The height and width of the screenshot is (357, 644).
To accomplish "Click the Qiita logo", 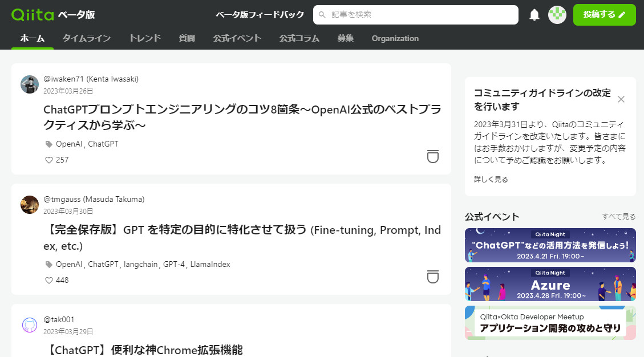I will point(33,15).
